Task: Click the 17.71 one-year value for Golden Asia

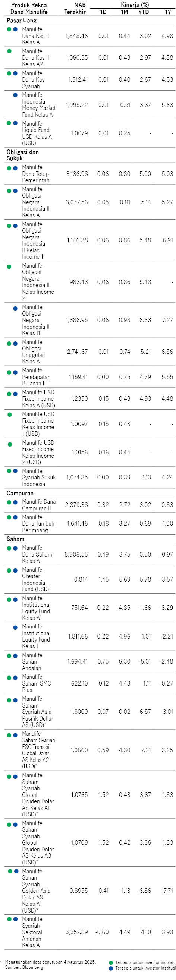Action: click(x=167, y=891)
